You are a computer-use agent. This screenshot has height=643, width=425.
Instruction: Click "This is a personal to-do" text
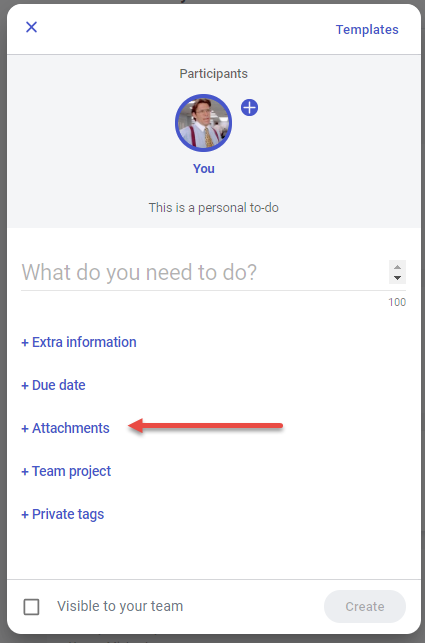[x=214, y=207]
